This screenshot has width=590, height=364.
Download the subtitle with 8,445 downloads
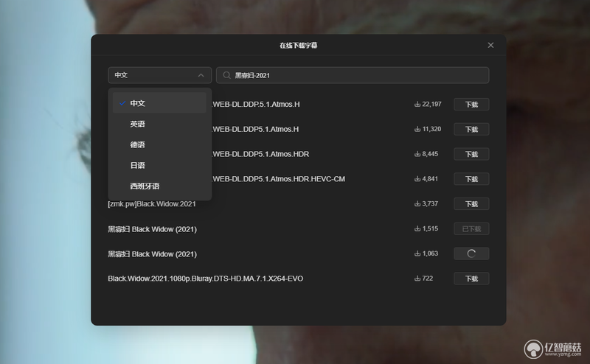pos(471,154)
